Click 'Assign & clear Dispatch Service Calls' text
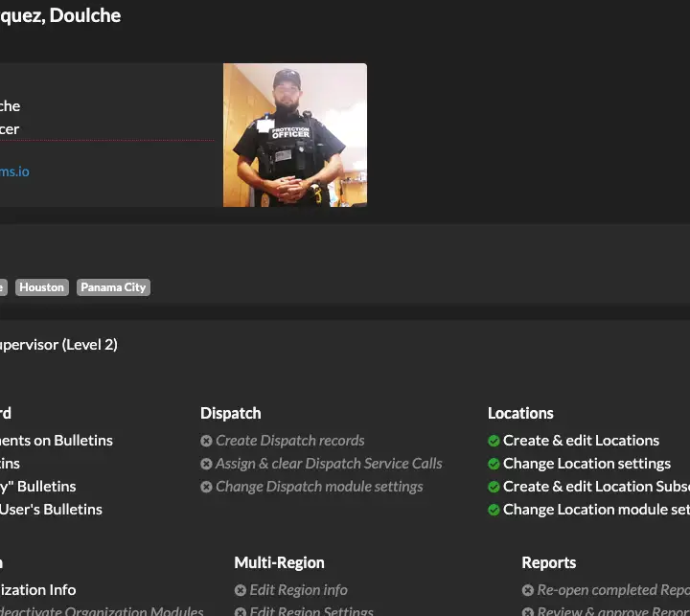Viewport: 690px width, 616px height. pos(329,464)
